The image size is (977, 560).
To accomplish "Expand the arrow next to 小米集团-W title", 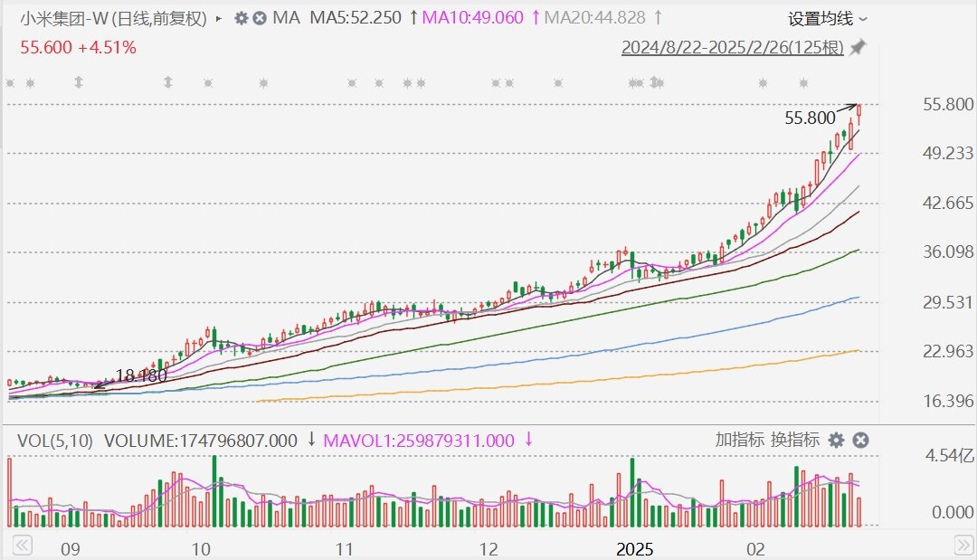I will tap(219, 18).
